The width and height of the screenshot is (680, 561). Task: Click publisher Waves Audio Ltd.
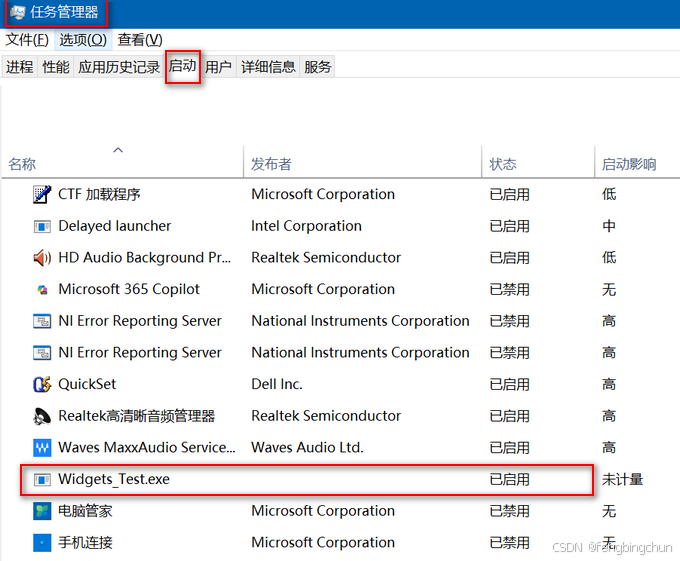click(307, 448)
